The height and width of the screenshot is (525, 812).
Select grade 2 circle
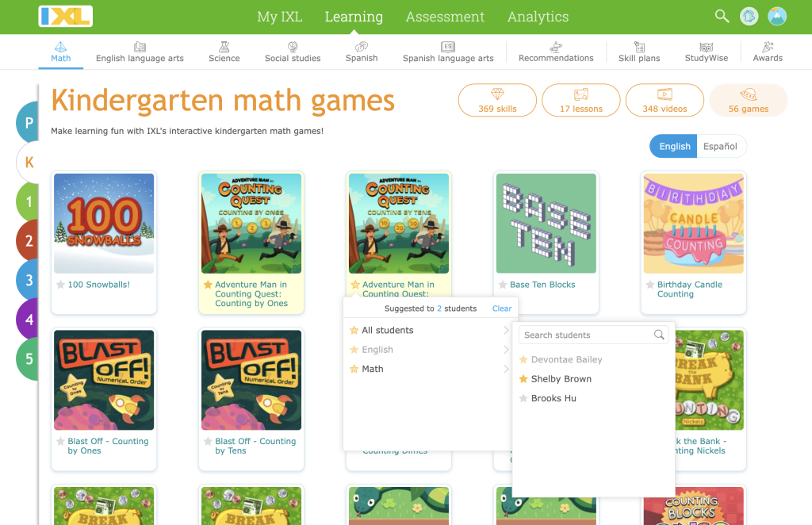point(29,241)
